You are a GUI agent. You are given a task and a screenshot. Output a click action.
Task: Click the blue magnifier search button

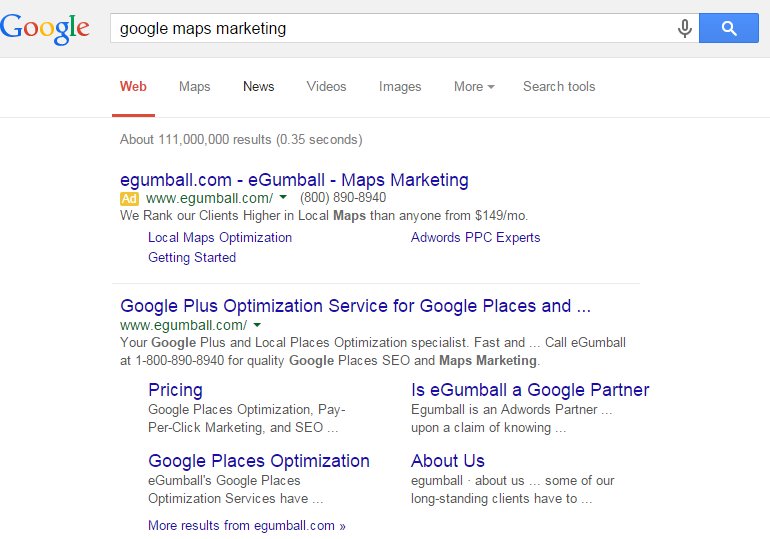point(729,29)
